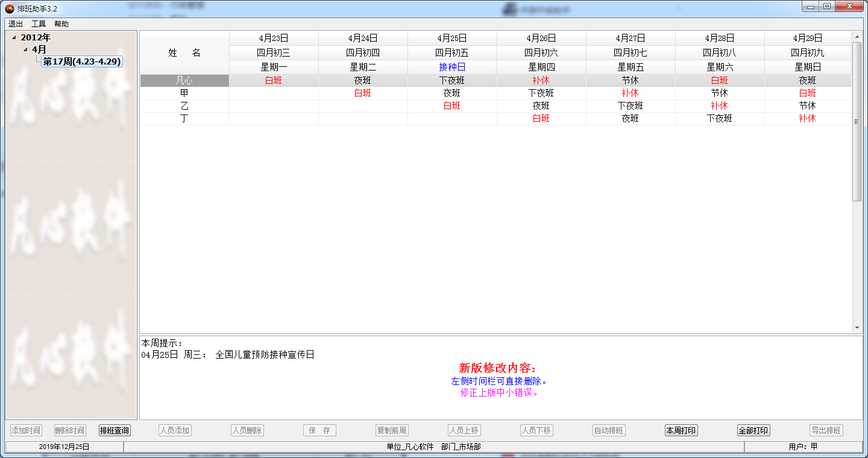
Task: Collapse the 4月 tree node arrow
Action: (x=25, y=49)
